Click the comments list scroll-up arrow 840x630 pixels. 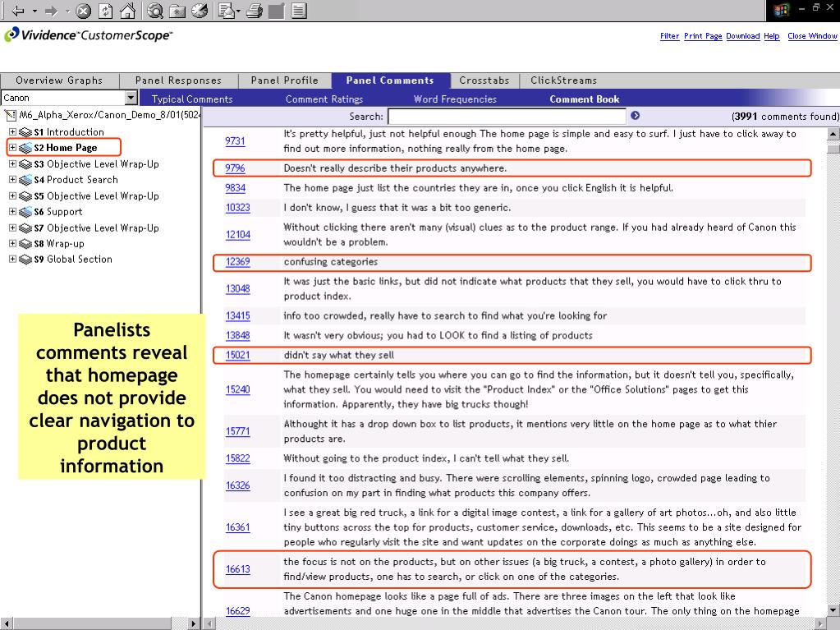pyautogui.click(x=833, y=134)
